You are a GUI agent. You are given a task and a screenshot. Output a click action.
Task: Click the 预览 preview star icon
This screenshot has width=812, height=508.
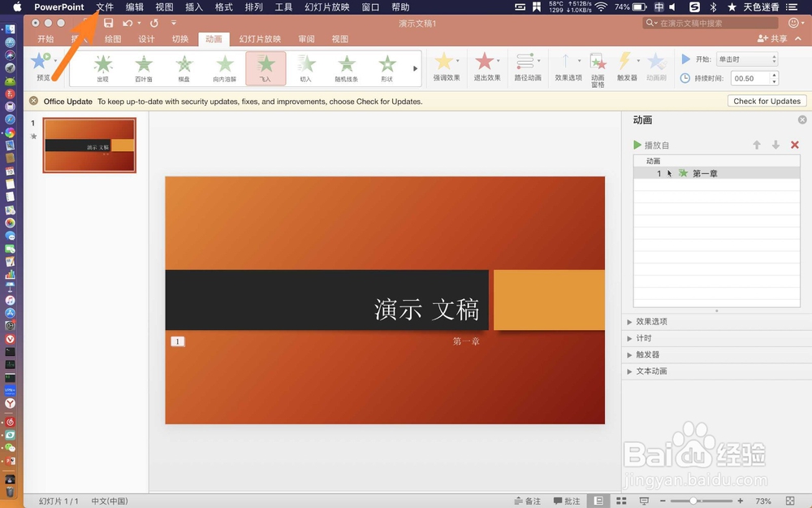(40, 61)
